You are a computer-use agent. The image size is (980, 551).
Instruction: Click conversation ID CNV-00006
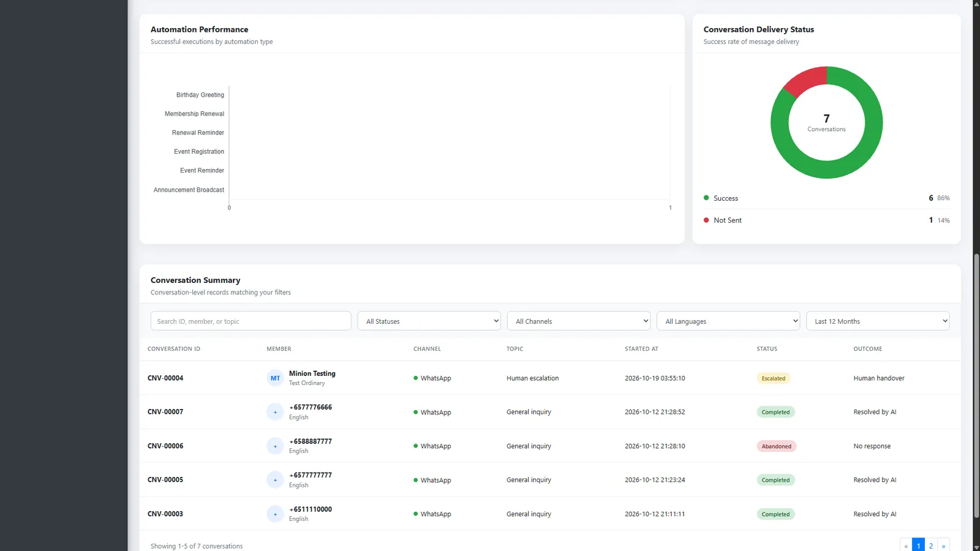pyautogui.click(x=165, y=446)
